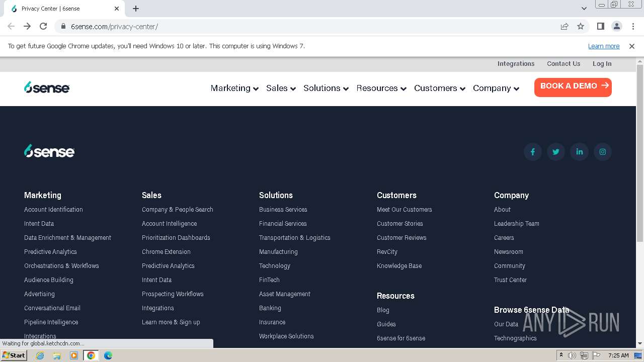Image resolution: width=644 pixels, height=362 pixels.
Task: Bookmark this page with the star icon
Action: (x=581, y=26)
